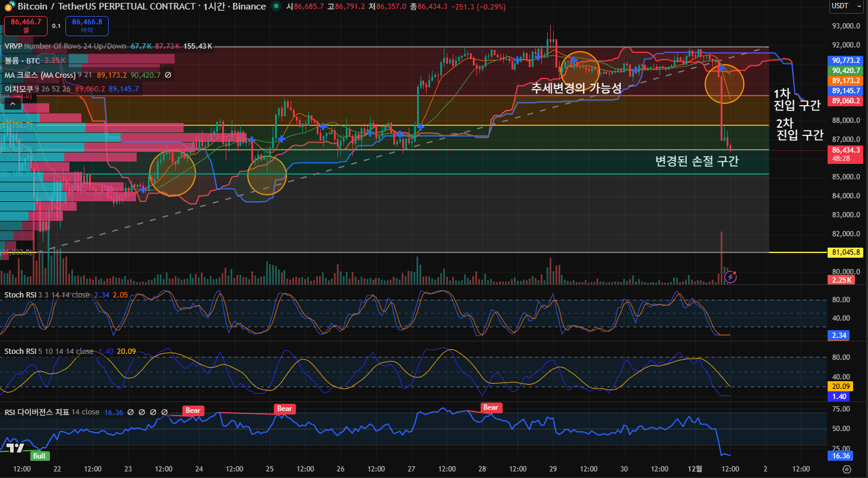
Task: Open chart settings gear icon
Action: click(847, 469)
